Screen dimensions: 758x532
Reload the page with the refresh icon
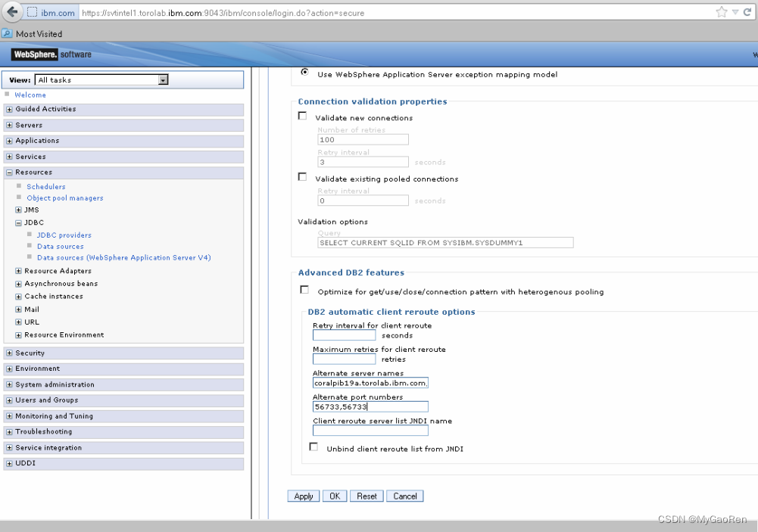(748, 11)
